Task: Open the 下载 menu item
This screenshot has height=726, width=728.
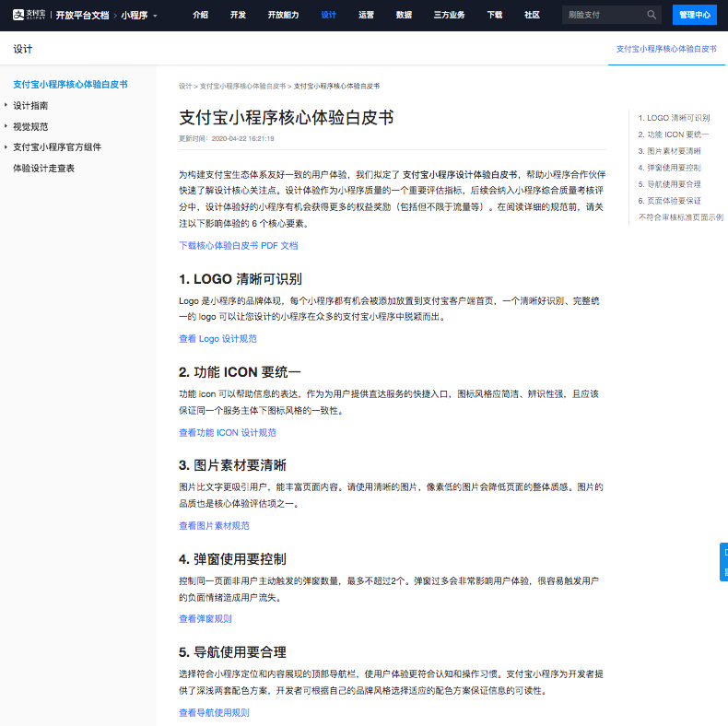Action: [x=495, y=15]
